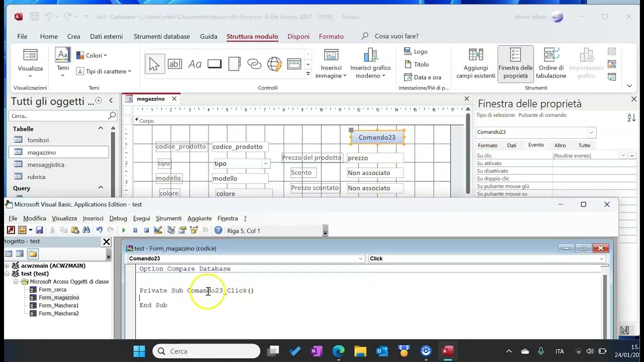The height and width of the screenshot is (362, 644).
Task: Select Form_cerca in project tree
Action: (52, 290)
